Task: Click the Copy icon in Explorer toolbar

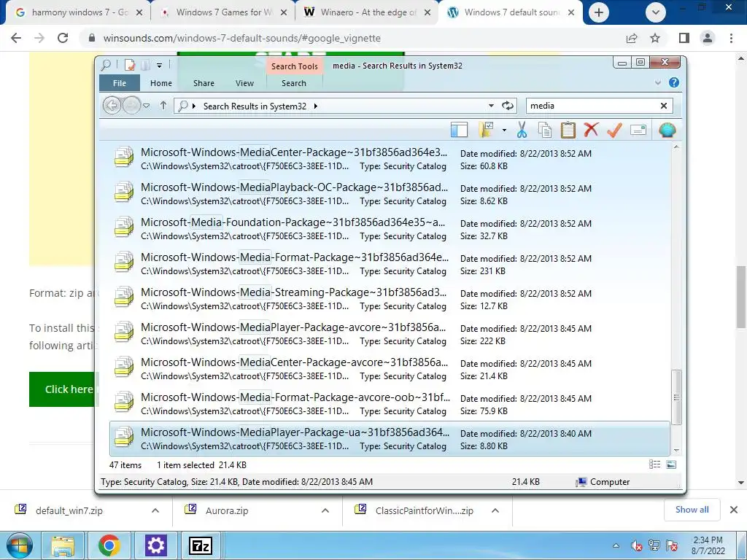Action: point(544,130)
